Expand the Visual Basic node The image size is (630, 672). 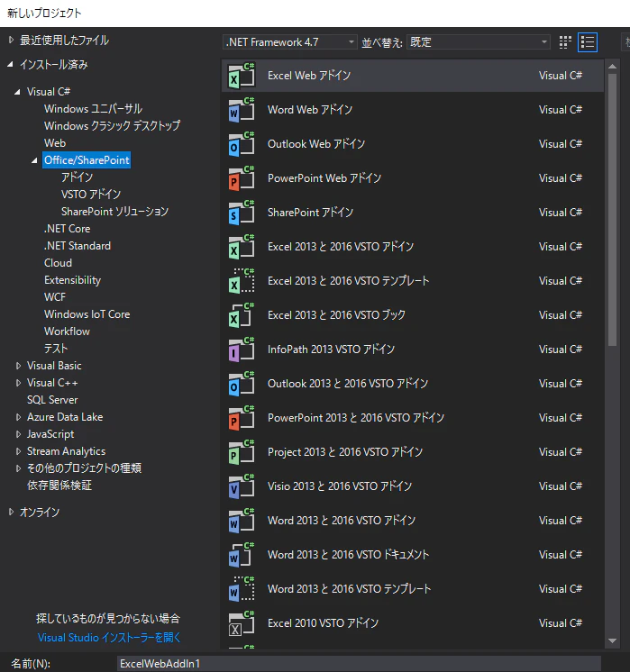point(18,366)
